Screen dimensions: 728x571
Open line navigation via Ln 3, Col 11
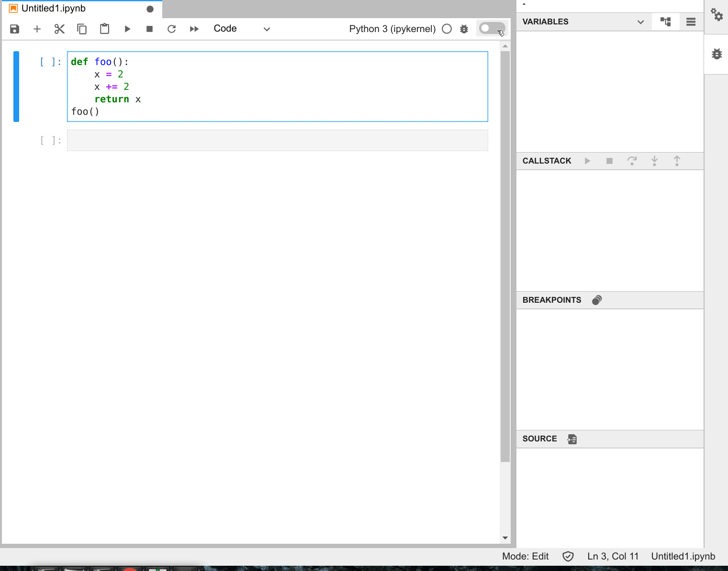pyautogui.click(x=613, y=556)
